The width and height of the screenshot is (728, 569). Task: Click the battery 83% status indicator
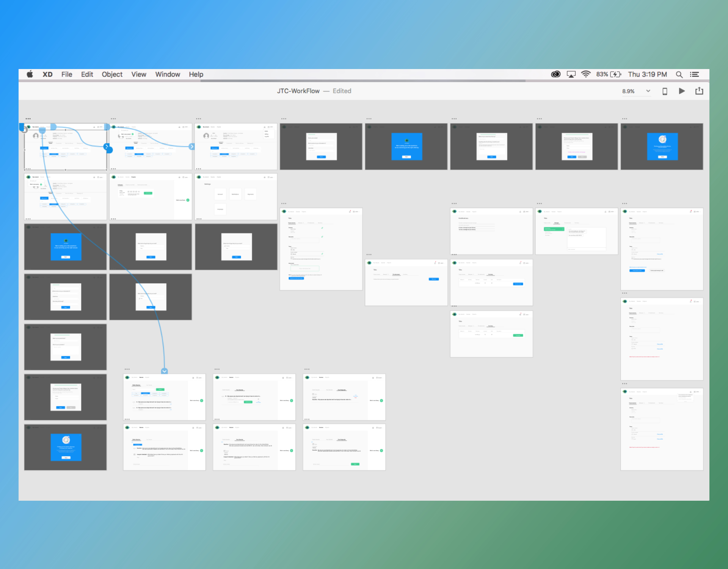(609, 74)
